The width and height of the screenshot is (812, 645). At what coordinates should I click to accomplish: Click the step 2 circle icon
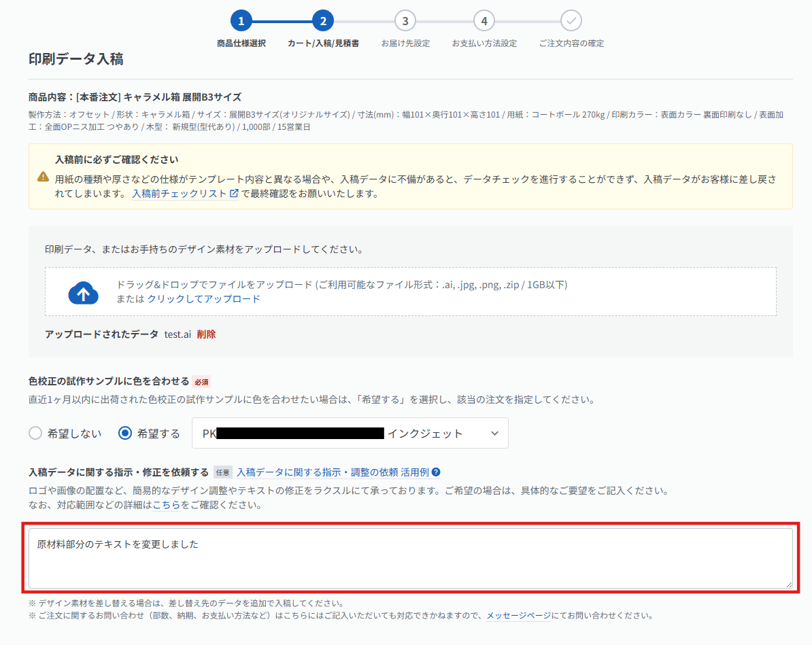click(x=322, y=20)
